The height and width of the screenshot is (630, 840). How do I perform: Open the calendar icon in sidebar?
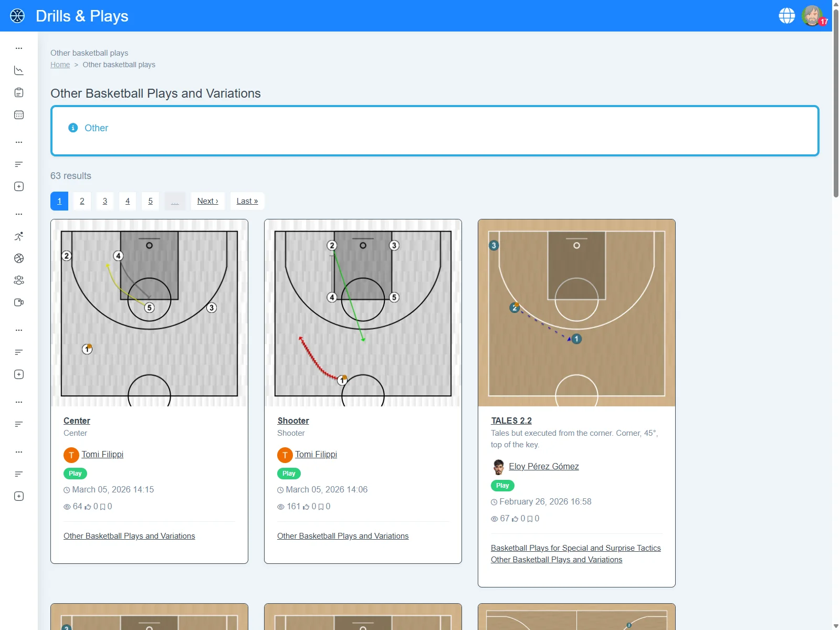(x=19, y=115)
